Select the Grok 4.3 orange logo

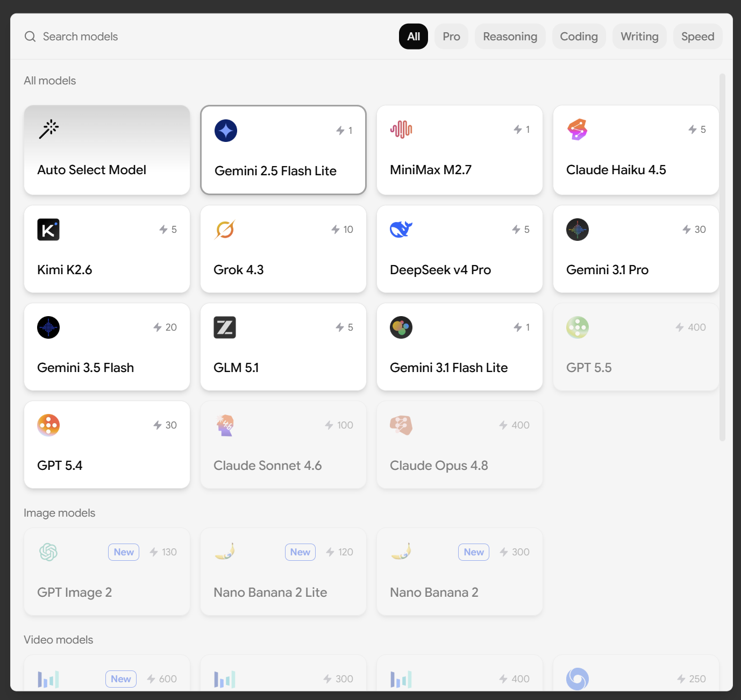point(225,230)
